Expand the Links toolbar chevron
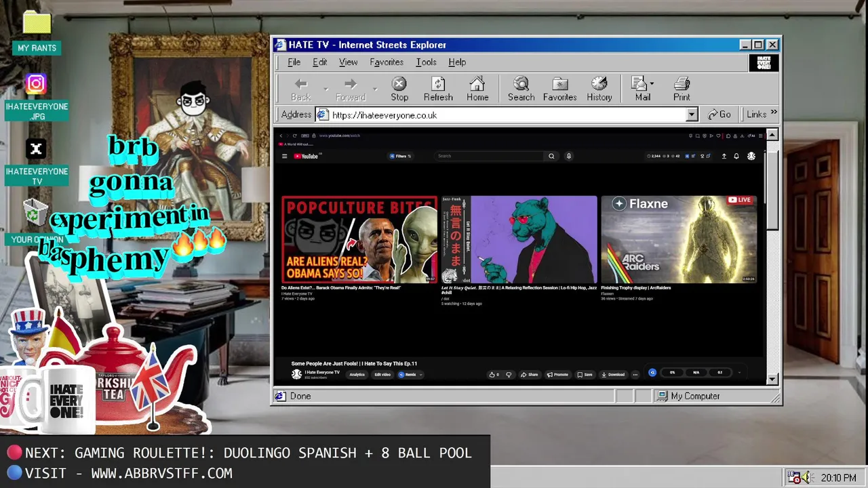The width and height of the screenshot is (868, 488). [x=774, y=113]
